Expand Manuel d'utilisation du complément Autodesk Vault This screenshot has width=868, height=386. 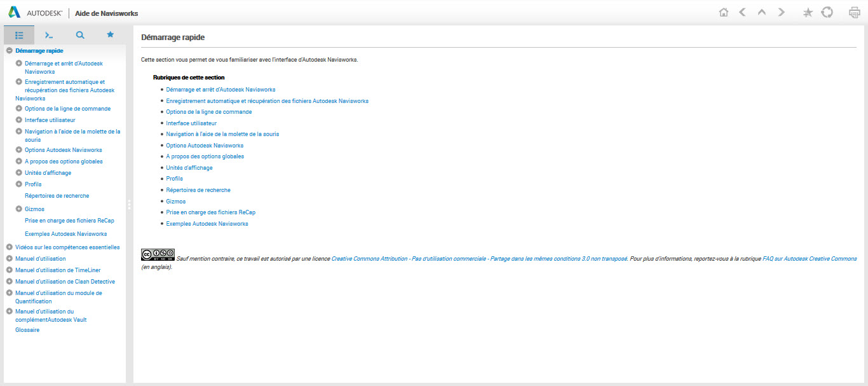9,312
